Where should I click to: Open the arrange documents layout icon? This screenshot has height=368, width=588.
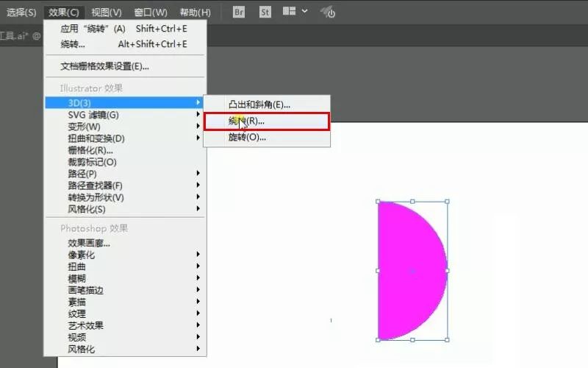point(290,12)
